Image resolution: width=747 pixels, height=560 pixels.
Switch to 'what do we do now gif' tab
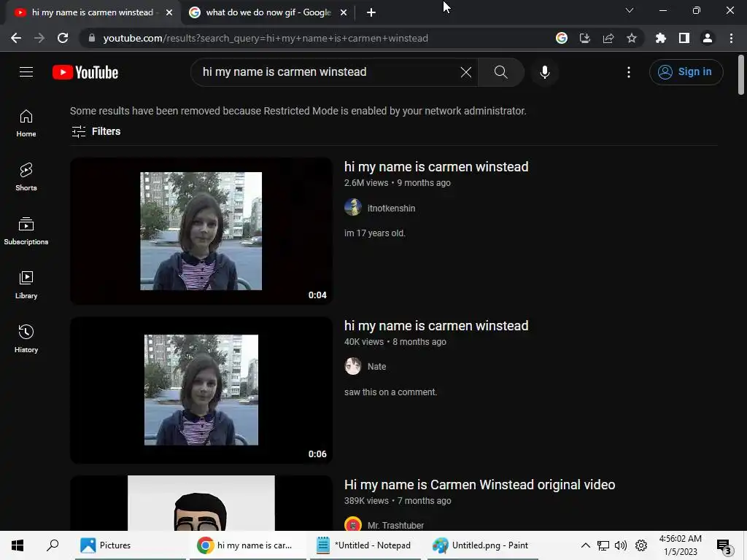268,12
